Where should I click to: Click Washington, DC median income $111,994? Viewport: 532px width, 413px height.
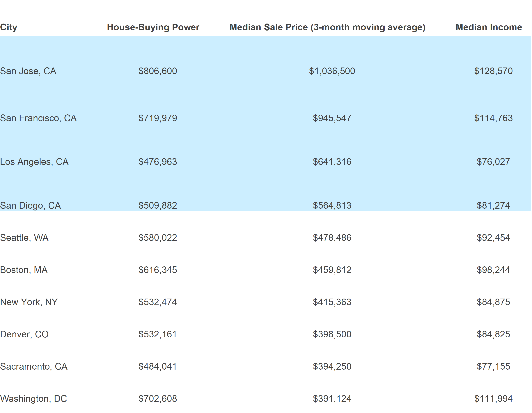(493, 399)
